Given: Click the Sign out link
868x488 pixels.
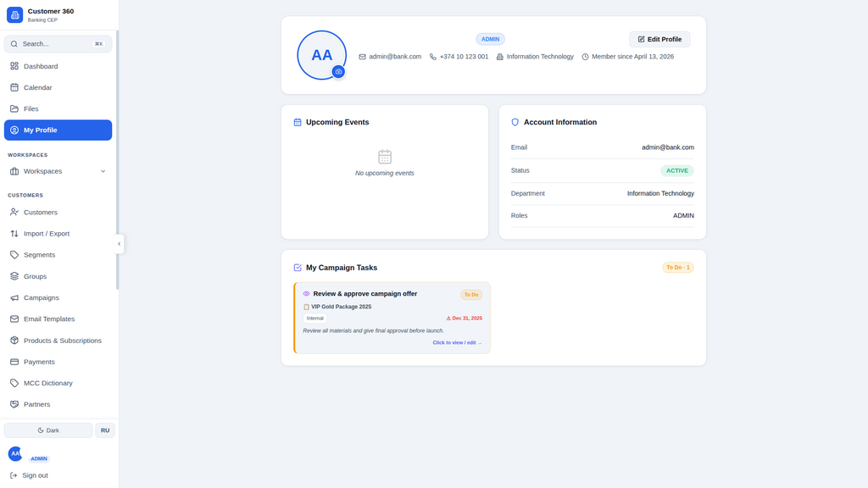Looking at the screenshot, I should [35, 475].
